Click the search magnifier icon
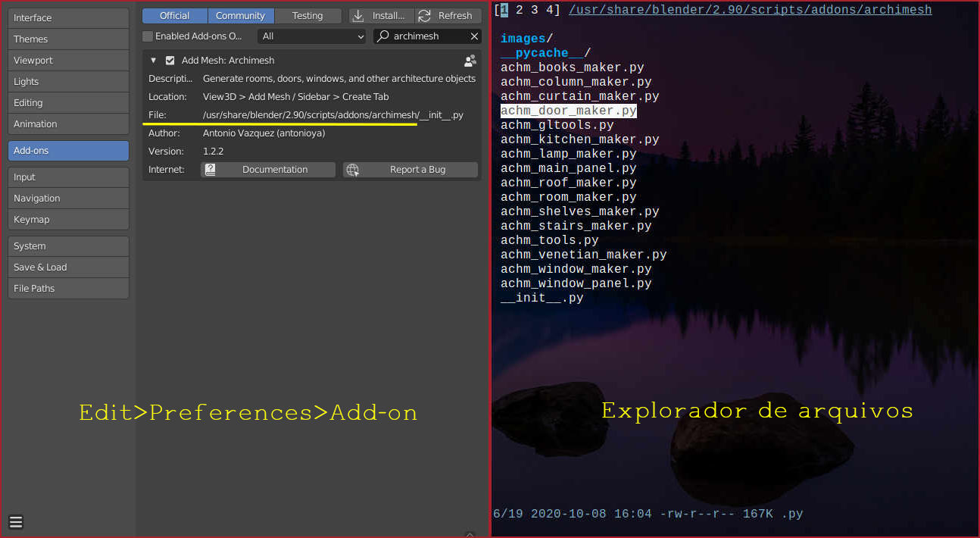This screenshot has width=980, height=538. pos(383,36)
